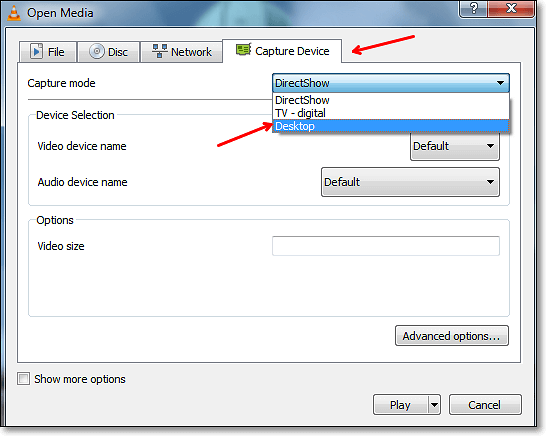Click the VLC cone icon in title bar
Image resolution: width=546 pixels, height=436 pixels.
(x=14, y=13)
